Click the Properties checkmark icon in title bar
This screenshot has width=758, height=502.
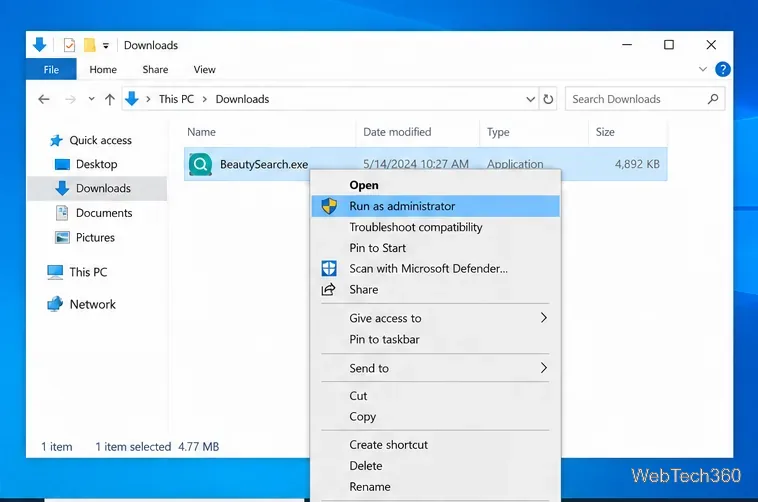point(69,45)
